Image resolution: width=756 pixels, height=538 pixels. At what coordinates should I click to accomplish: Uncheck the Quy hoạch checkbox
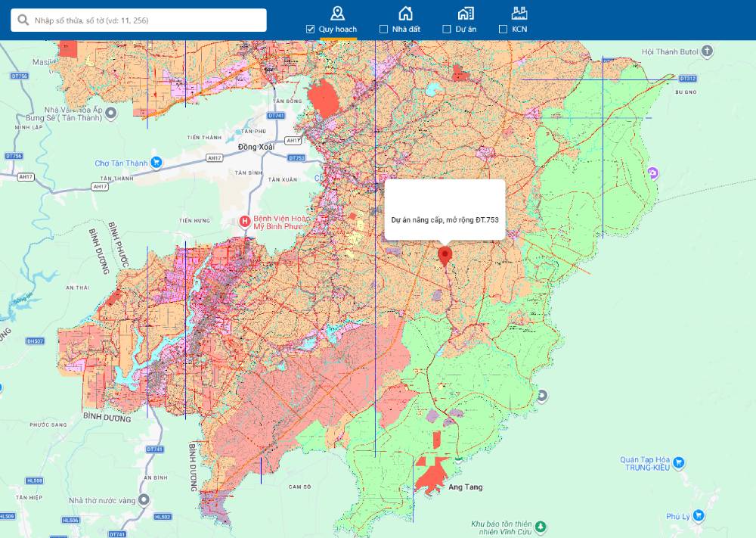click(x=310, y=29)
